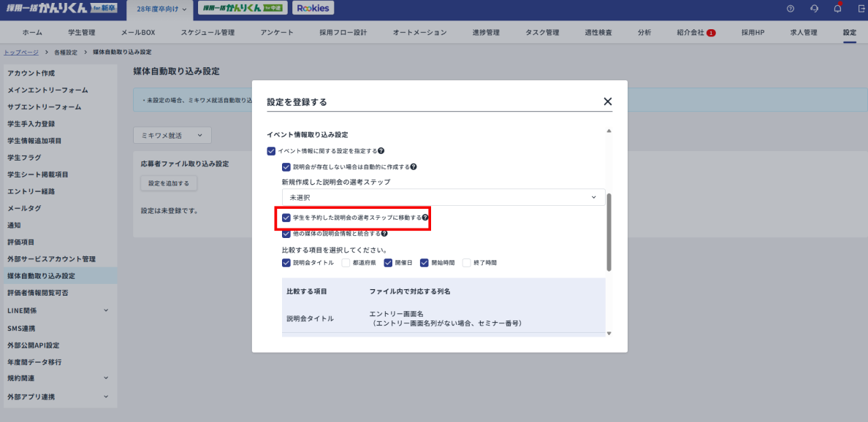Open help tooltip beside 他の媒体の説明会情報と統合する
Viewport: 868px width, 422px height.
click(384, 233)
